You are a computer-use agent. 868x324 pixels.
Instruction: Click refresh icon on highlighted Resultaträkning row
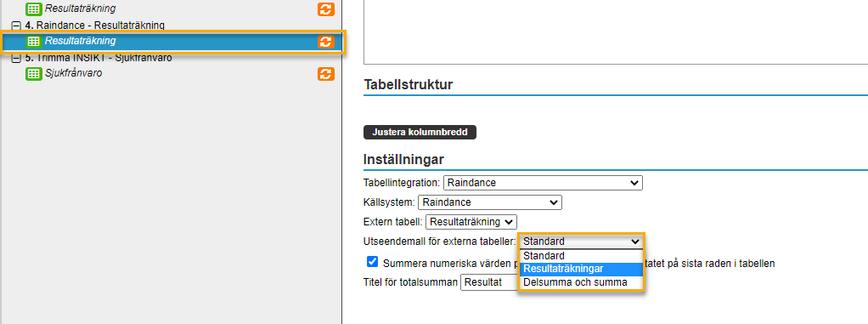coord(326,42)
